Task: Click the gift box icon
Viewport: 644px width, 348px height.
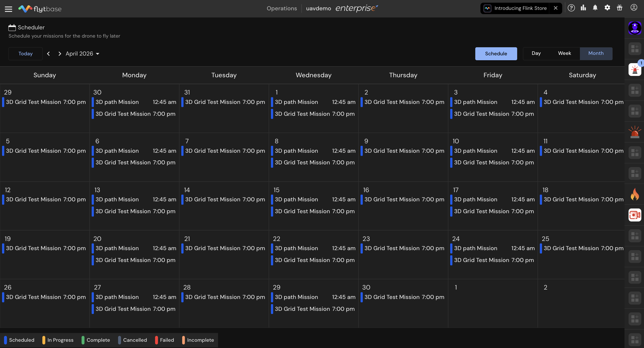Action: [620, 8]
